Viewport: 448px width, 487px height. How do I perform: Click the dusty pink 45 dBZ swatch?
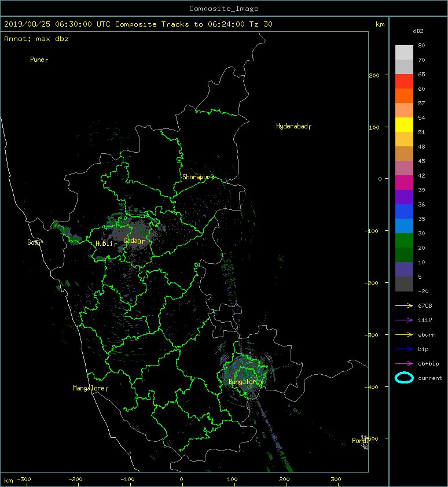[x=404, y=168]
